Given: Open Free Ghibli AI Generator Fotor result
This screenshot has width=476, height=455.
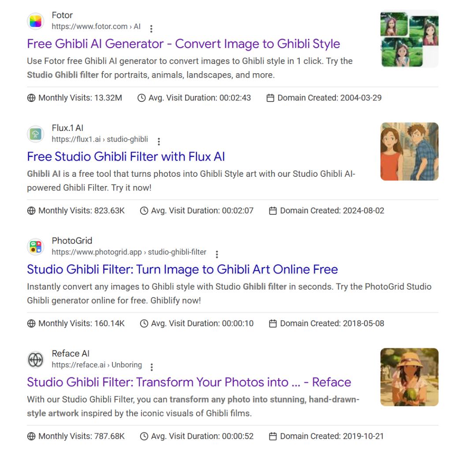Looking at the screenshot, I should 183,44.
